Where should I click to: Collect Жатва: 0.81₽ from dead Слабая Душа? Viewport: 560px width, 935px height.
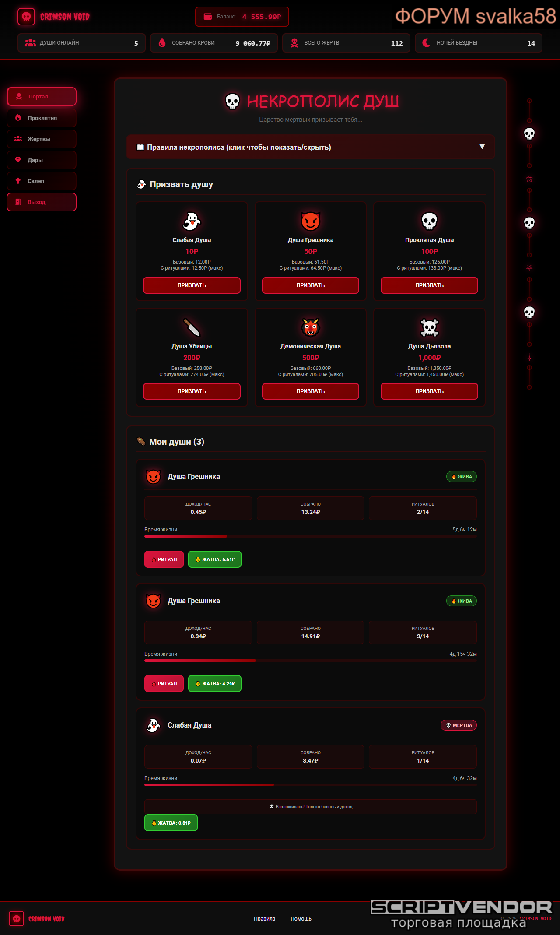click(171, 823)
